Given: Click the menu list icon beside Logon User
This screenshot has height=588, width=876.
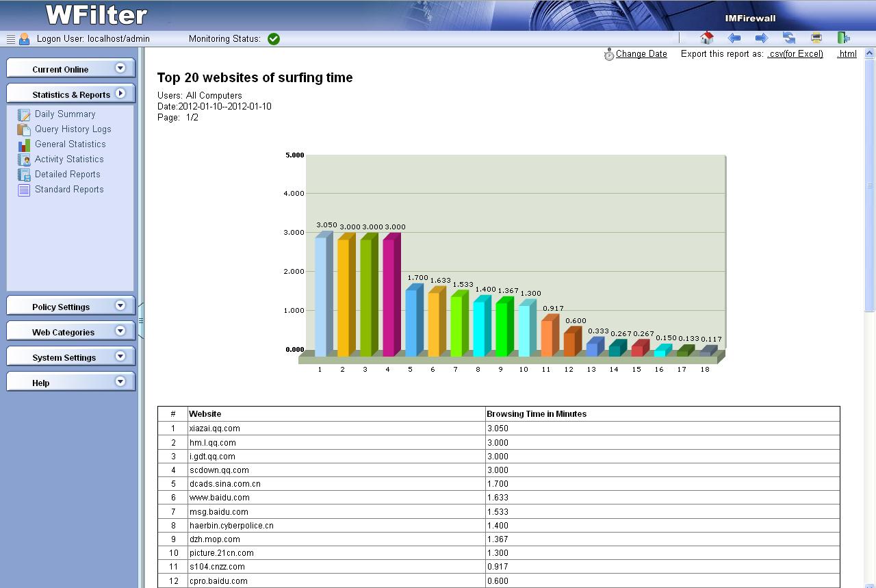Looking at the screenshot, I should click(x=10, y=39).
